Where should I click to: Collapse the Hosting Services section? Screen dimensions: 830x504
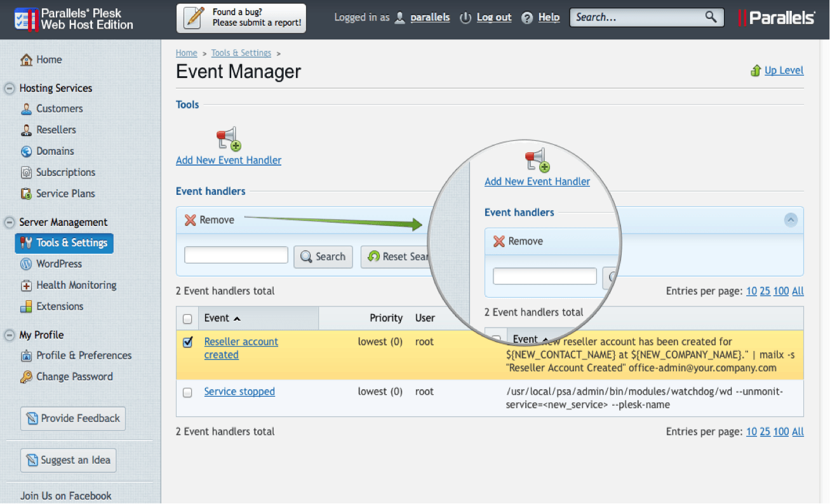pos(10,88)
